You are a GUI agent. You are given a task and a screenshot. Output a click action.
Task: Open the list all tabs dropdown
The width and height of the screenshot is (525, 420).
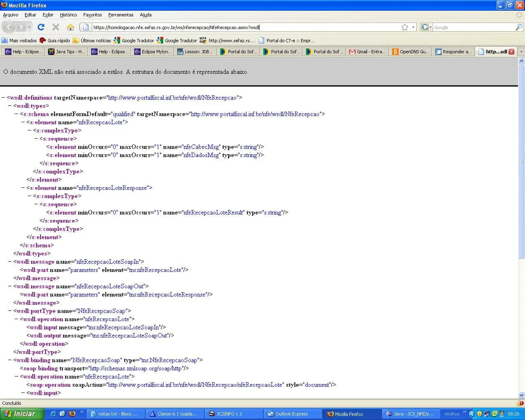point(521,52)
